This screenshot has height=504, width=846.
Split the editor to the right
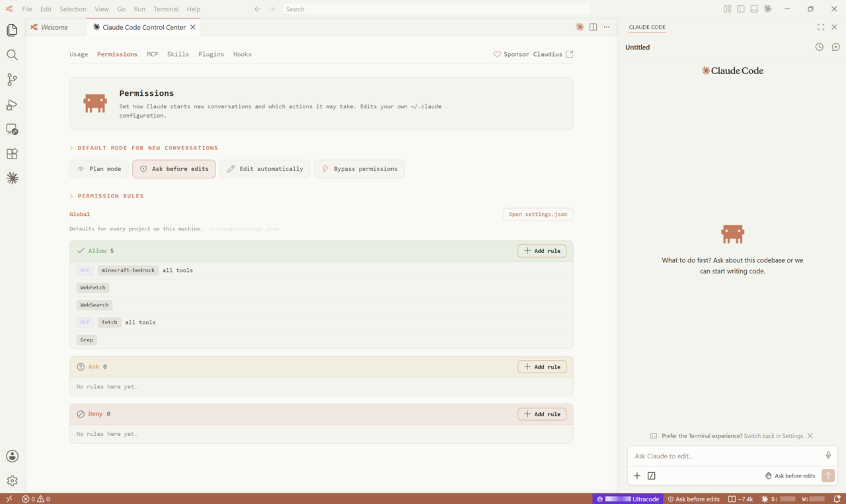(593, 27)
